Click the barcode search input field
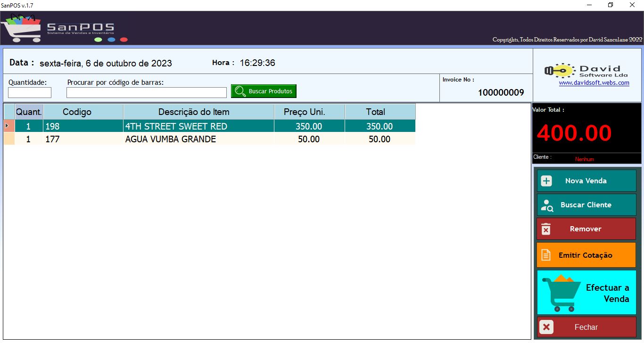644x343 pixels. point(146,92)
